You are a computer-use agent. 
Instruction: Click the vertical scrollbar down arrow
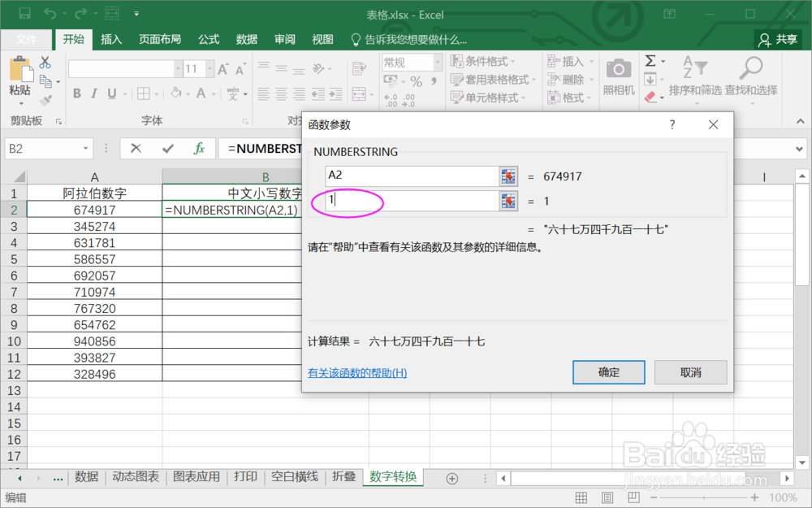click(801, 462)
